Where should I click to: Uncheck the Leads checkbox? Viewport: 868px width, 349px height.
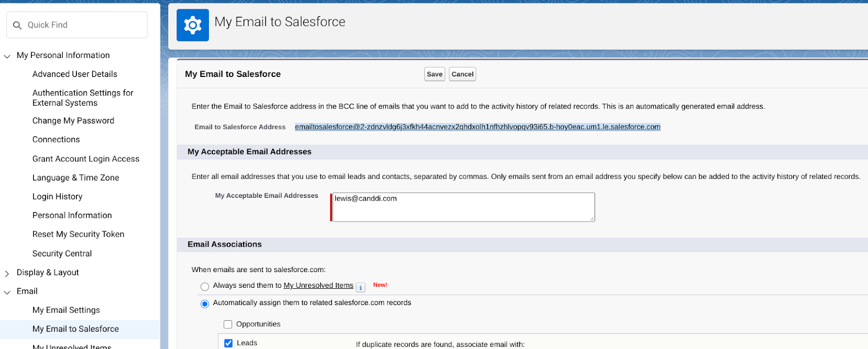pos(228,343)
